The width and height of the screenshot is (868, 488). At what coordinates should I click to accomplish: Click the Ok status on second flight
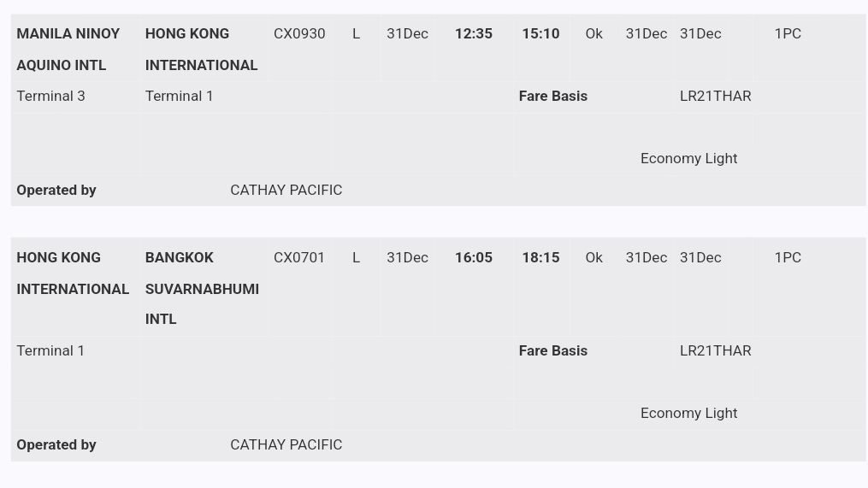(x=593, y=258)
